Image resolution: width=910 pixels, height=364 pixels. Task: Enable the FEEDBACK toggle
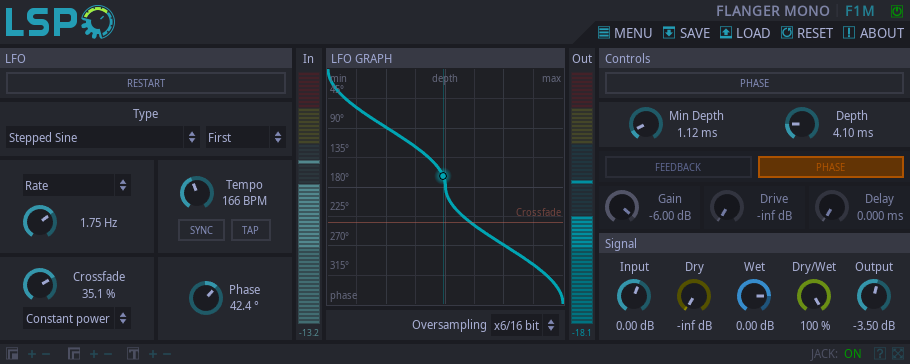(x=678, y=167)
